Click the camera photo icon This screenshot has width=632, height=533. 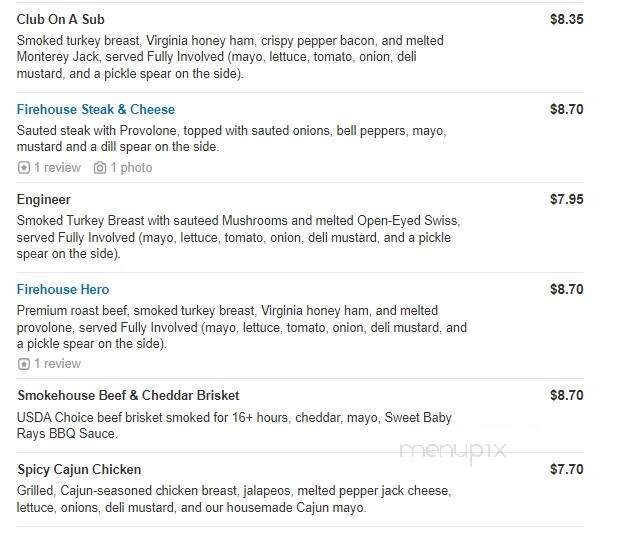100,168
